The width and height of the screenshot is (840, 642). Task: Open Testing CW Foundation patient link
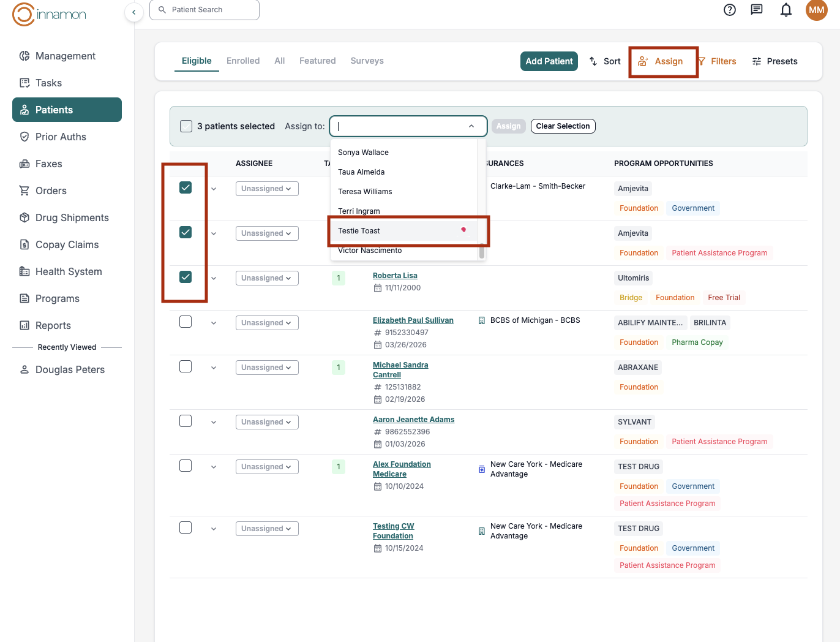pos(394,531)
